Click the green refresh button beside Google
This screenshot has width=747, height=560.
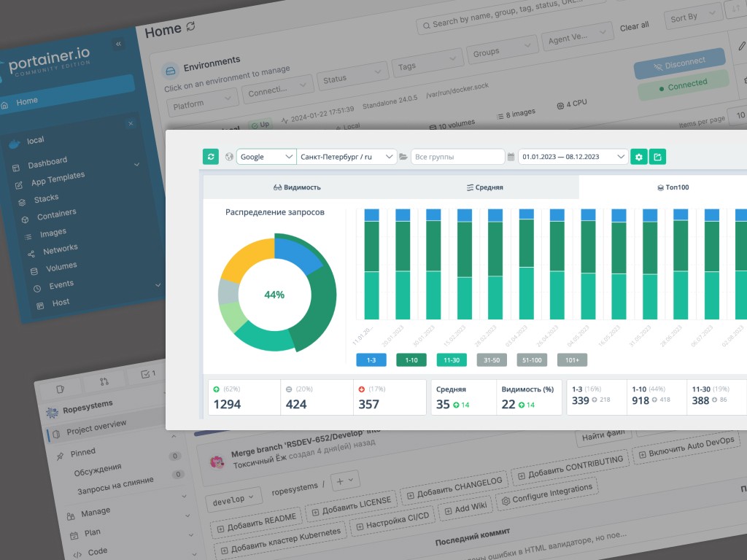point(210,157)
